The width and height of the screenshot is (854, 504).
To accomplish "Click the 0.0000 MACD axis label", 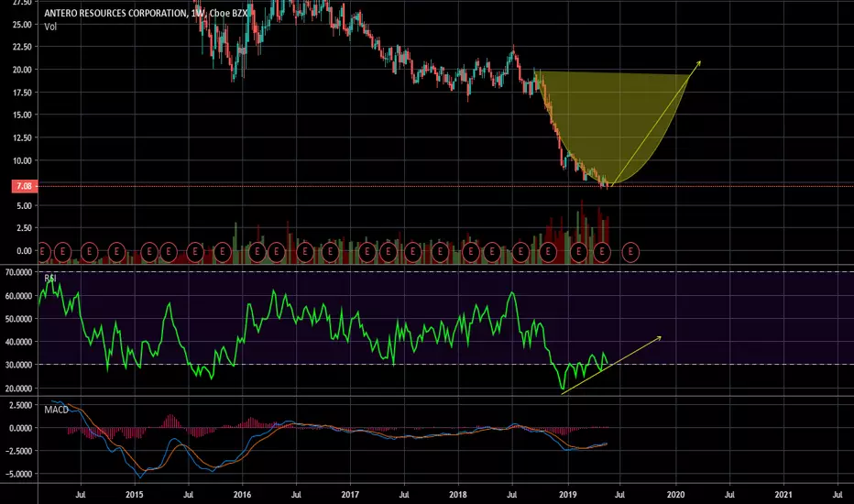I will [21, 428].
